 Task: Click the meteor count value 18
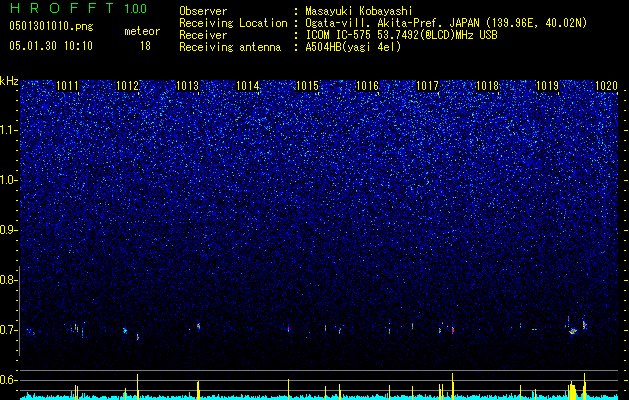[145, 46]
